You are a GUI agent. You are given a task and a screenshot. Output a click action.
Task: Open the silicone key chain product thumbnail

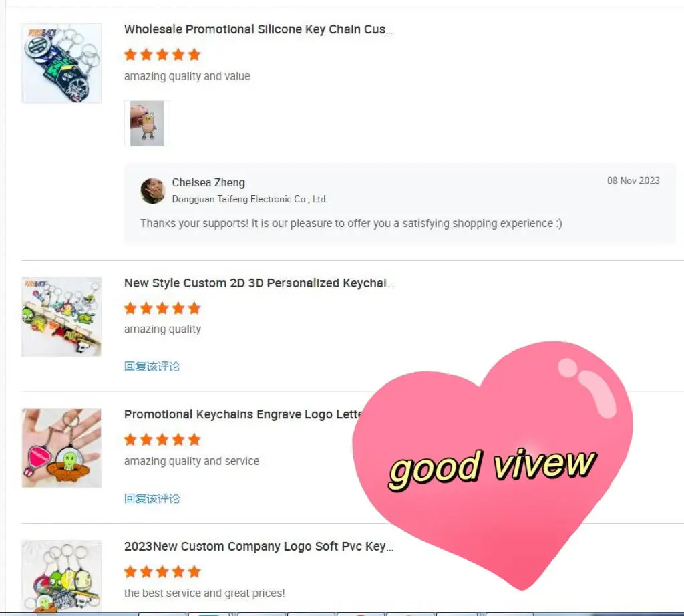pyautogui.click(x=61, y=63)
